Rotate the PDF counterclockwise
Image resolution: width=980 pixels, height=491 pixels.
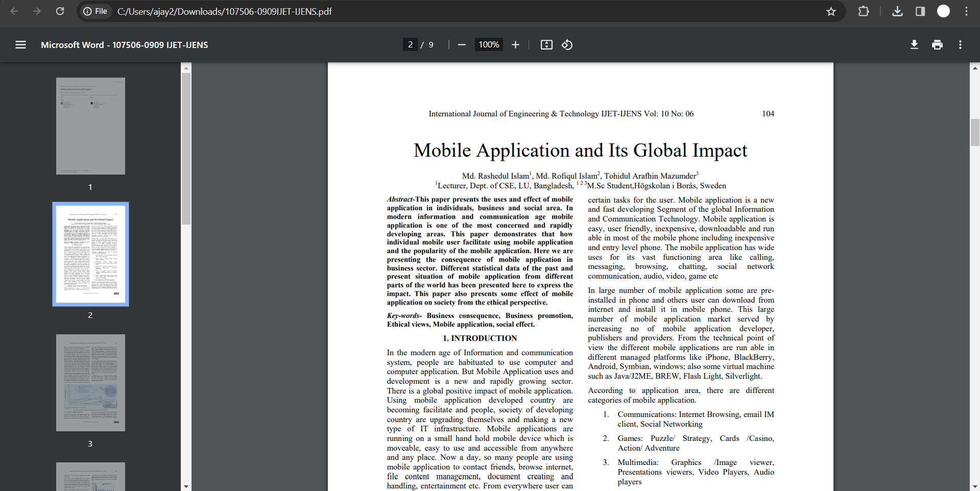pyautogui.click(x=567, y=44)
